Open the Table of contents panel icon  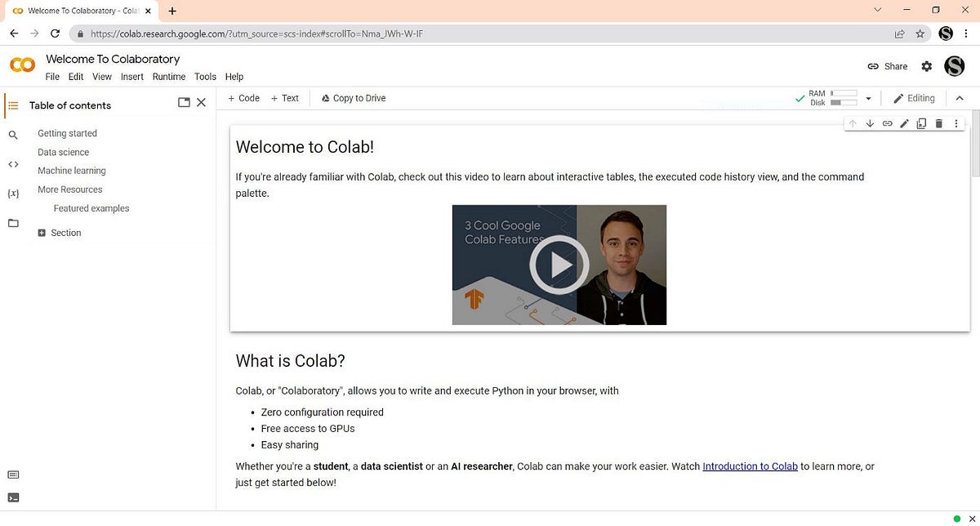pyautogui.click(x=13, y=105)
